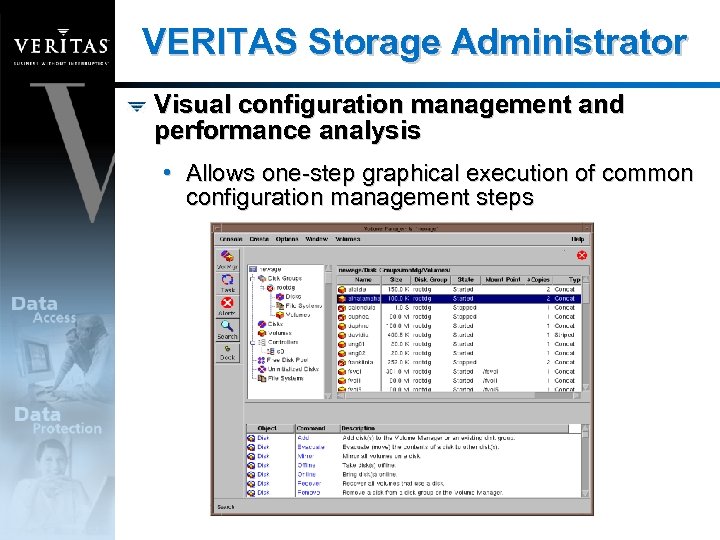Click the Description column header
Viewport: 720px width, 540px height.
[454, 428]
